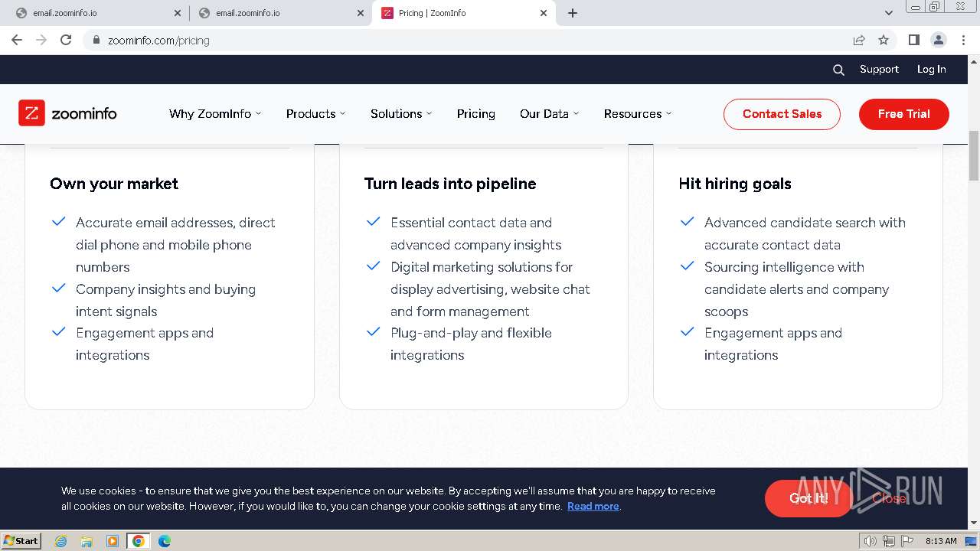
Task: Click the volume speaker tray icon
Action: tap(870, 541)
